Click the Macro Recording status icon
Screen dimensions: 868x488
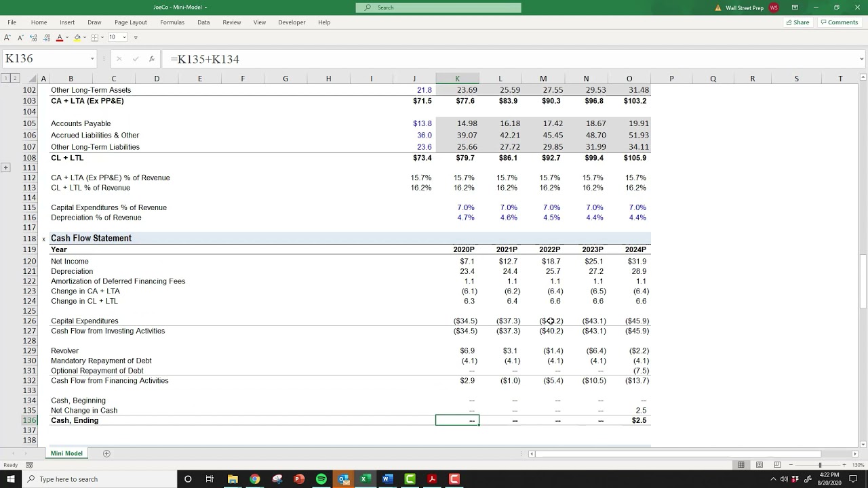(x=29, y=465)
